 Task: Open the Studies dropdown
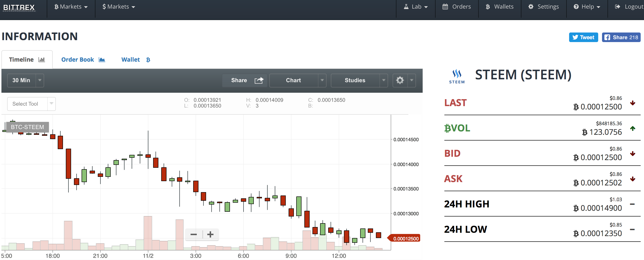coord(359,80)
